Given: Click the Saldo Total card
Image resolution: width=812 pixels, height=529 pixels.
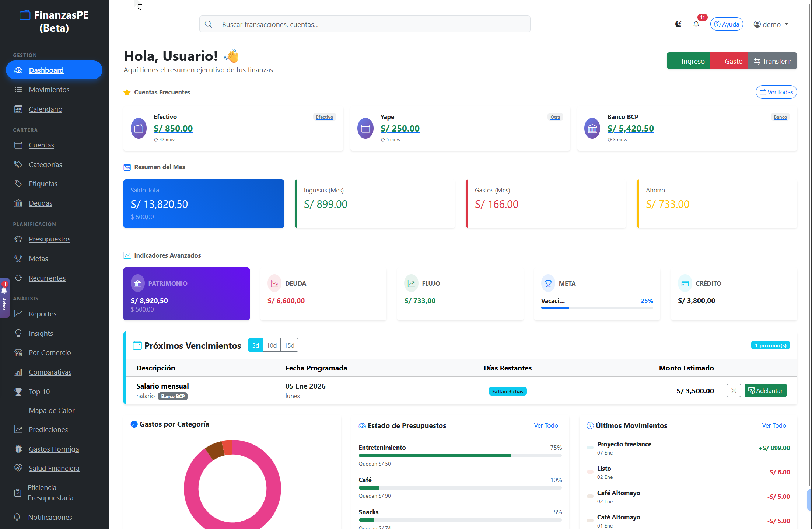Looking at the screenshot, I should coord(204,203).
